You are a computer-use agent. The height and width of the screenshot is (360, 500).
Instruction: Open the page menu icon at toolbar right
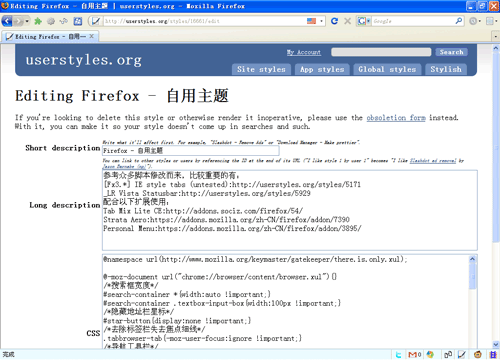[491, 21]
